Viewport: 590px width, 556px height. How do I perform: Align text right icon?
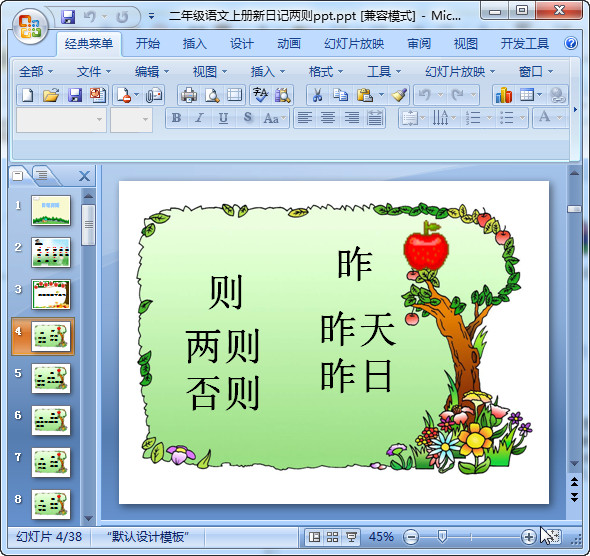pos(351,118)
